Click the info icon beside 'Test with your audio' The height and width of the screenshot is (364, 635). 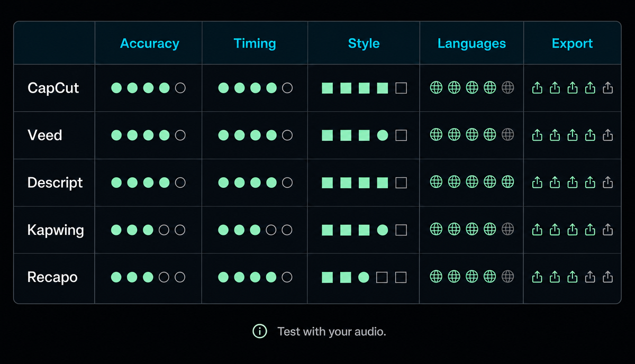coord(260,332)
